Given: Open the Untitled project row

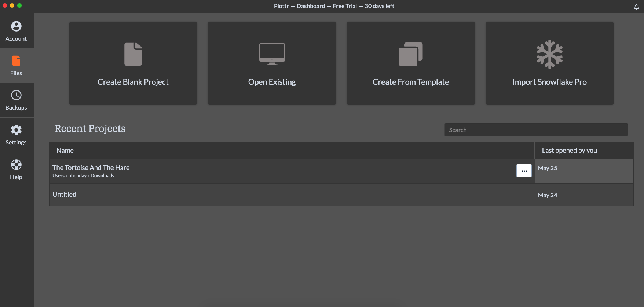Looking at the screenshot, I should [292, 195].
